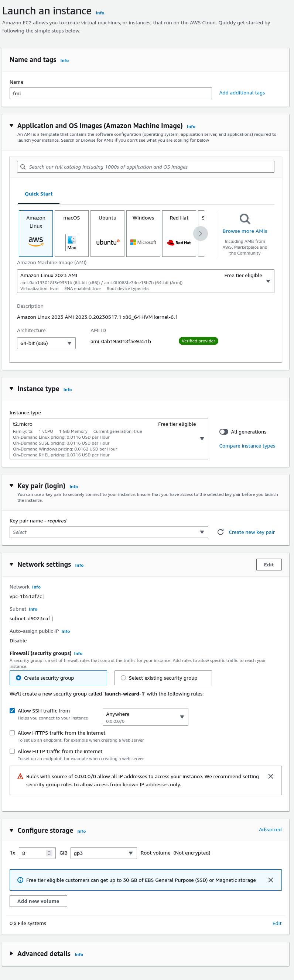Choose the Red Hat image tile

pyautogui.click(x=179, y=233)
